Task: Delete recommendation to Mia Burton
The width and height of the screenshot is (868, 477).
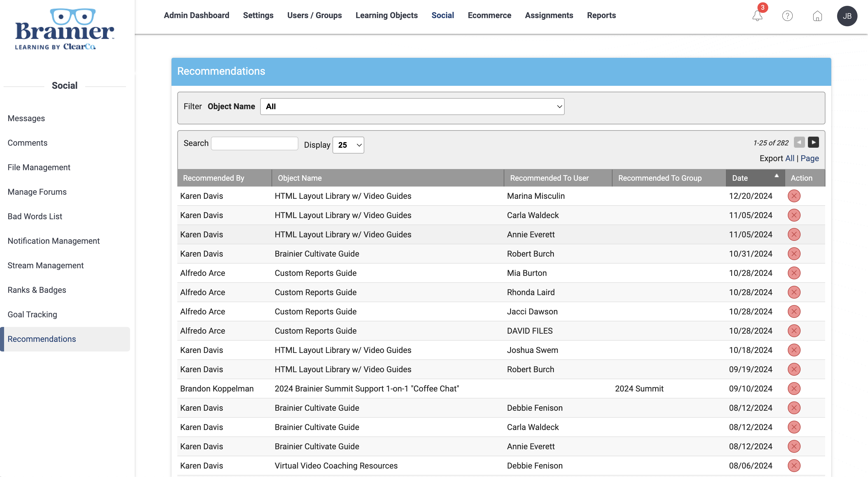Action: point(794,273)
